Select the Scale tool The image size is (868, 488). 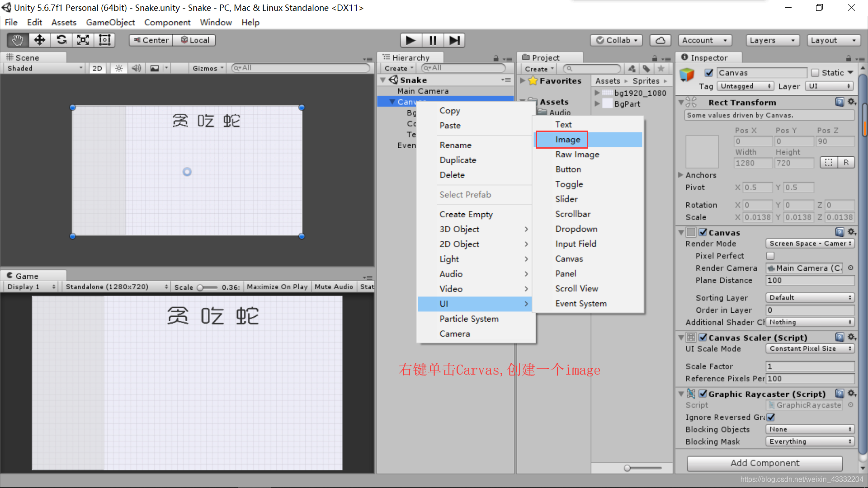[x=83, y=40]
